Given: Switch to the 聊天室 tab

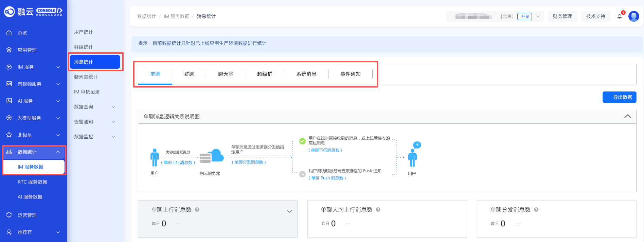Looking at the screenshot, I should pyautogui.click(x=226, y=74).
